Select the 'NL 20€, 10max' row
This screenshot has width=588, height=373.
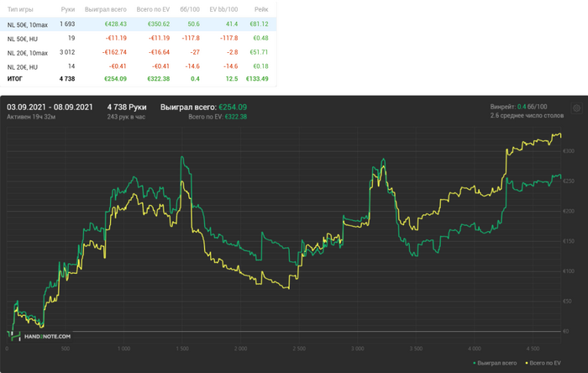[x=139, y=52]
